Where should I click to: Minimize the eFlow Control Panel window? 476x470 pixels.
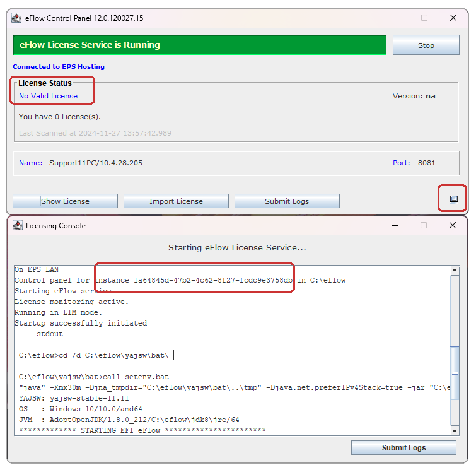pyautogui.click(x=396, y=18)
